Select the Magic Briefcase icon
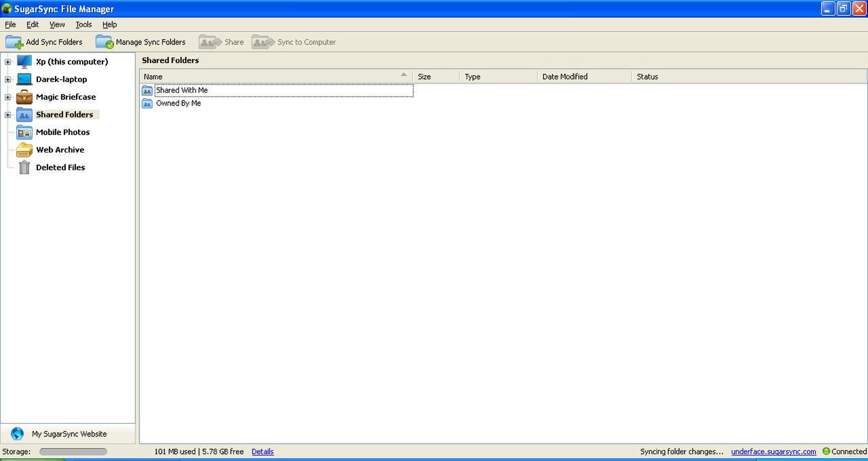 point(24,97)
